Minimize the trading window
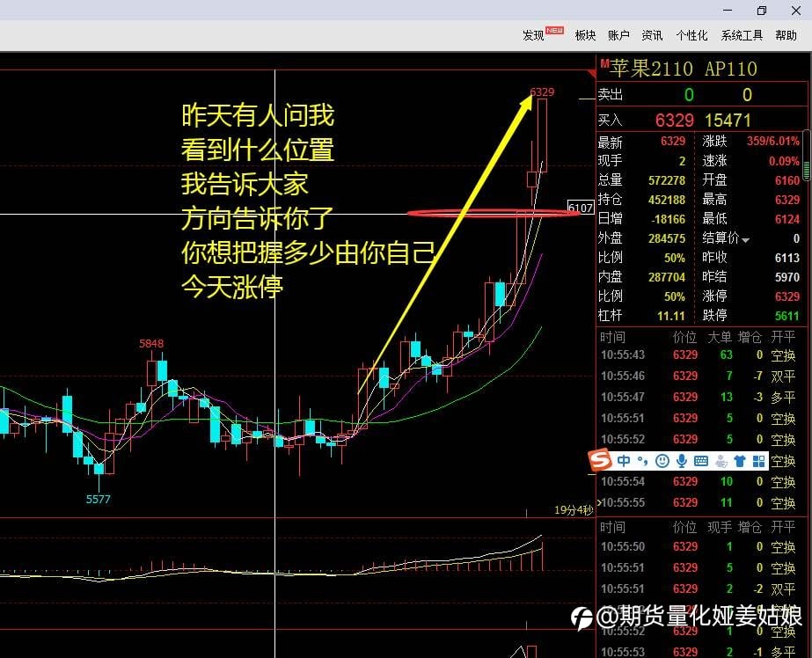The image size is (812, 658). [x=728, y=11]
